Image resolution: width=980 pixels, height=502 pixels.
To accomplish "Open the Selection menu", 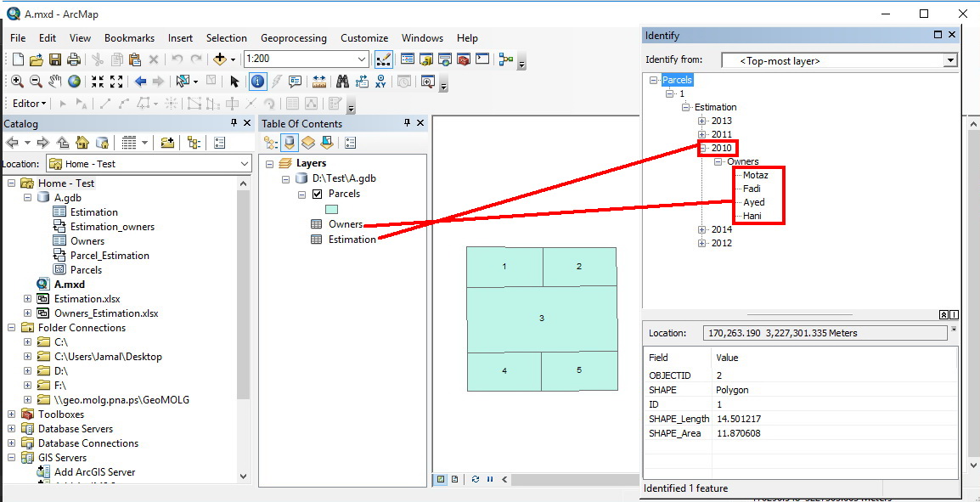I will 226,38.
